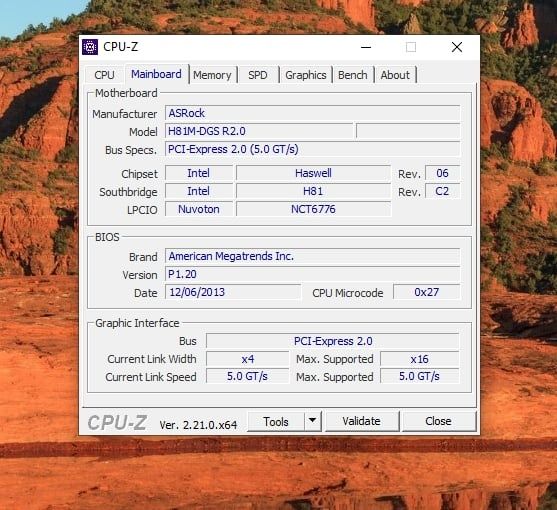Image resolution: width=557 pixels, height=510 pixels.
Task: Click Graphic Interface Bus PCI-Express 2.0 value
Action: coord(333,341)
